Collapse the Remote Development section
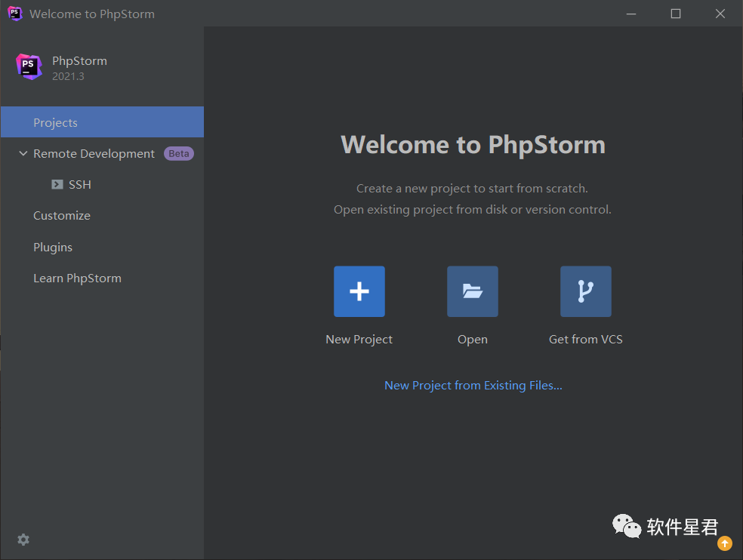This screenshot has height=560, width=743. pos(23,153)
